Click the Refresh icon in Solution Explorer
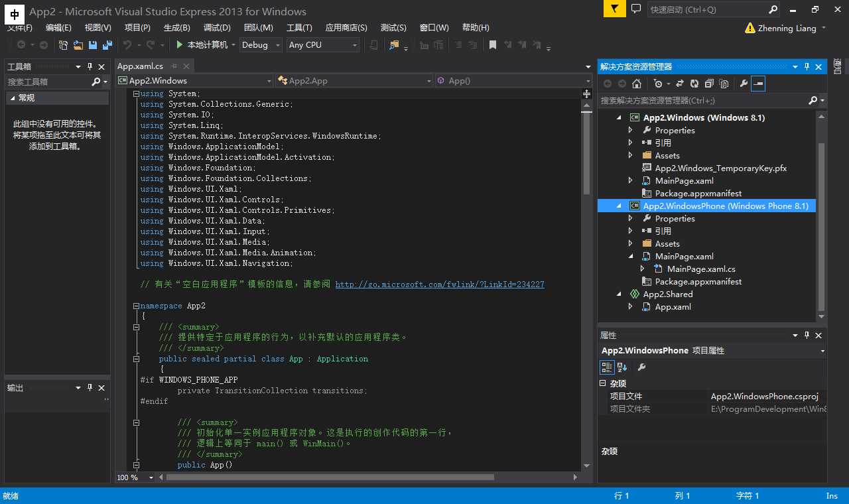The image size is (849, 504). (x=694, y=84)
